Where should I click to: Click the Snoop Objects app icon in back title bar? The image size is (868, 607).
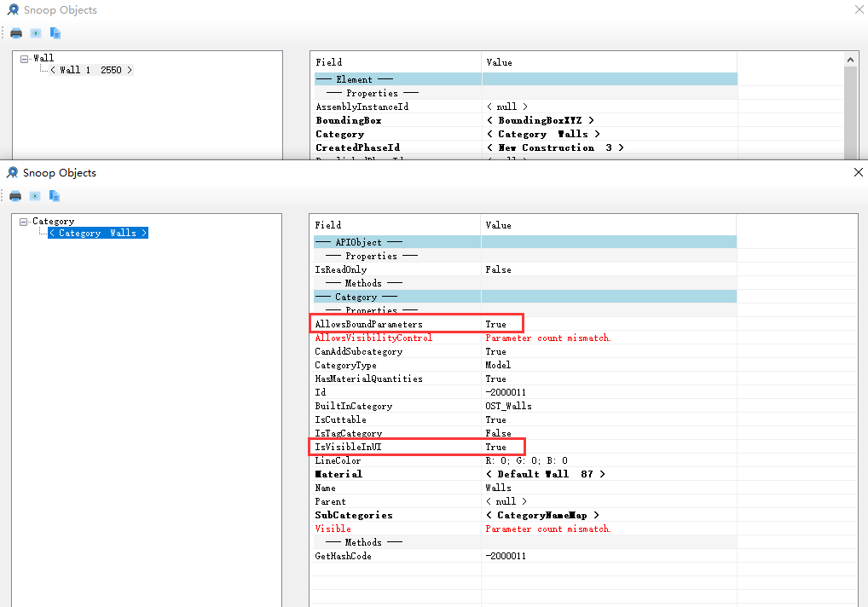(13, 10)
